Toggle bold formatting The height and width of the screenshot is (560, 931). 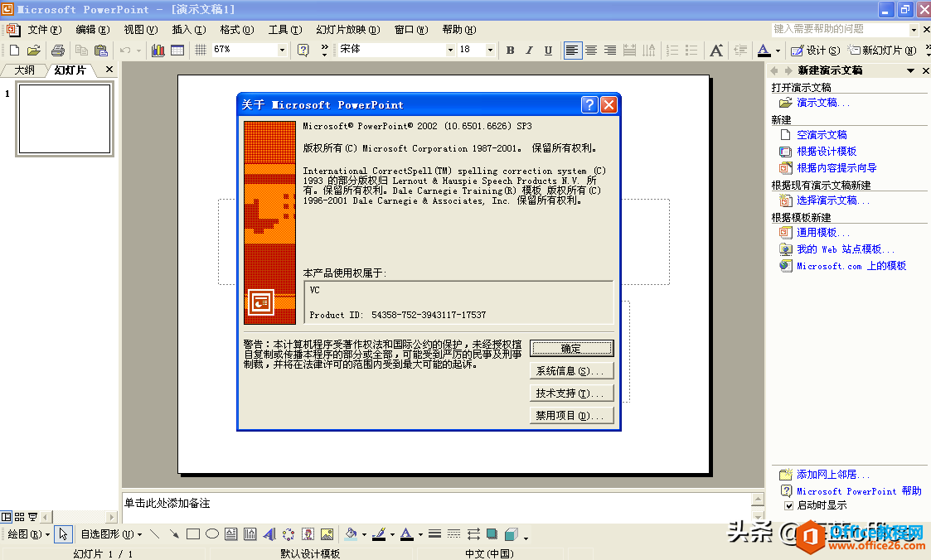pos(510,50)
